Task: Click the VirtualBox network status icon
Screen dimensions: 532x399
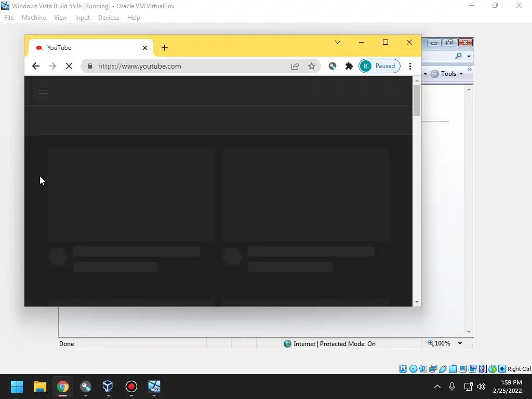Action: click(x=433, y=368)
